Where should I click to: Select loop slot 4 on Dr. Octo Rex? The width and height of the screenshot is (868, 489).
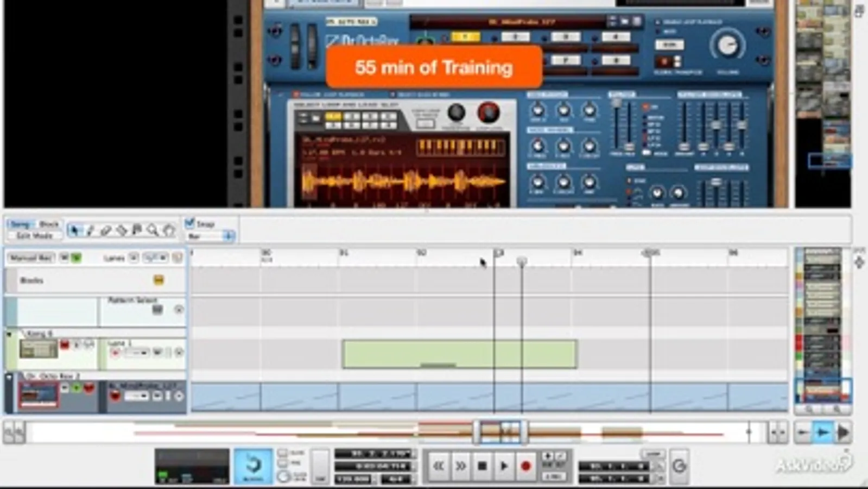click(x=615, y=37)
